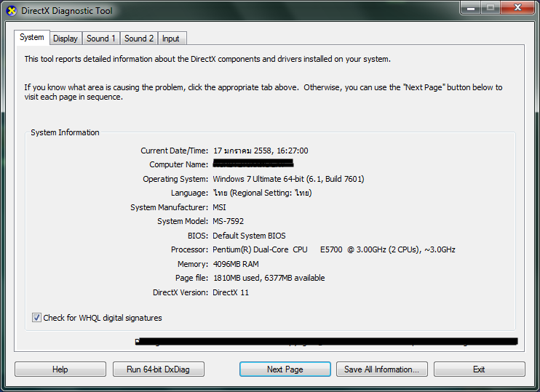
Task: Close the DirectX Diagnostic Tool window
Action: [517, 8]
